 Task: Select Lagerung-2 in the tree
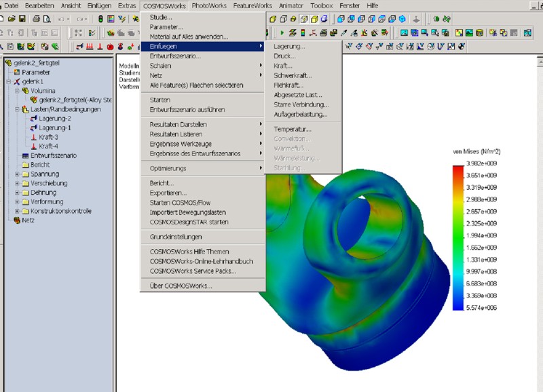[55, 119]
